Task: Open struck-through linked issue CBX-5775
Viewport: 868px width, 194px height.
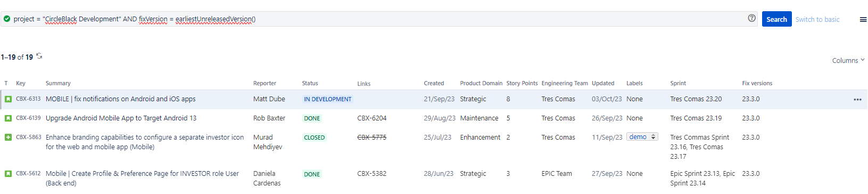Action: tap(372, 138)
